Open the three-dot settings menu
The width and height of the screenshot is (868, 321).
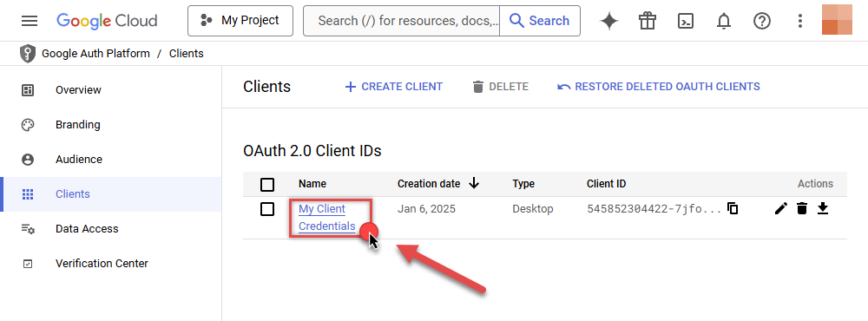(x=799, y=21)
